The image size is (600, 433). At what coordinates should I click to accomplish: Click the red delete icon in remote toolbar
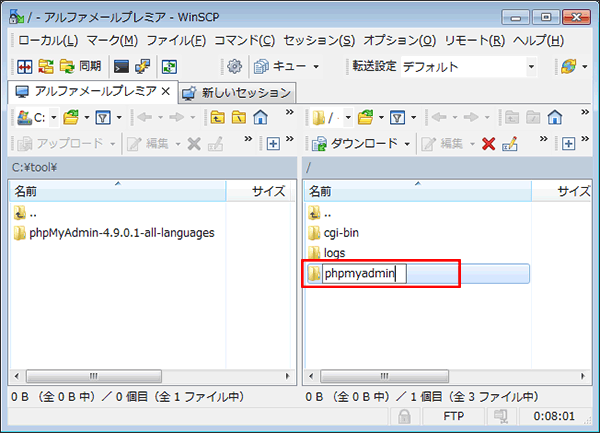click(488, 144)
